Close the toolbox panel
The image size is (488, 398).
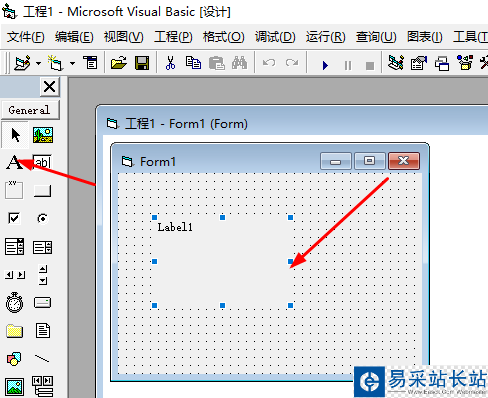(x=50, y=87)
